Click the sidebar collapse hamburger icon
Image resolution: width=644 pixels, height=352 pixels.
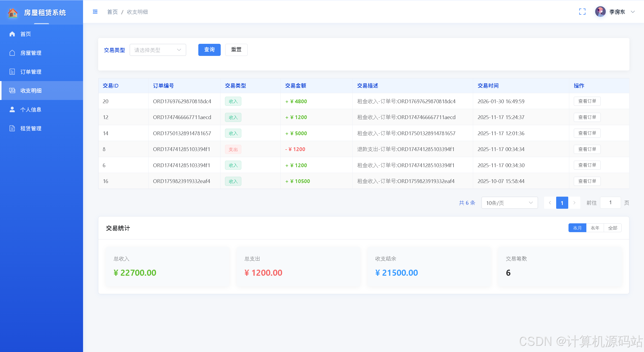pyautogui.click(x=95, y=12)
